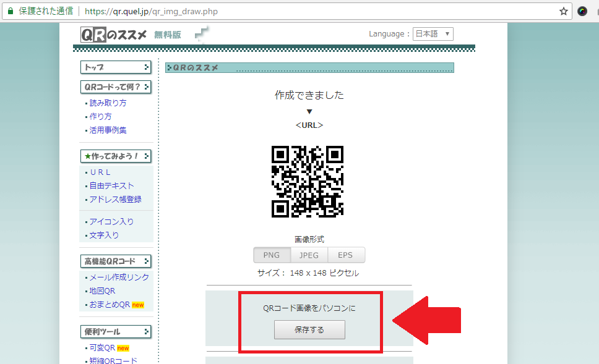Open the 読み取り方 link
599x364 pixels.
tap(108, 103)
